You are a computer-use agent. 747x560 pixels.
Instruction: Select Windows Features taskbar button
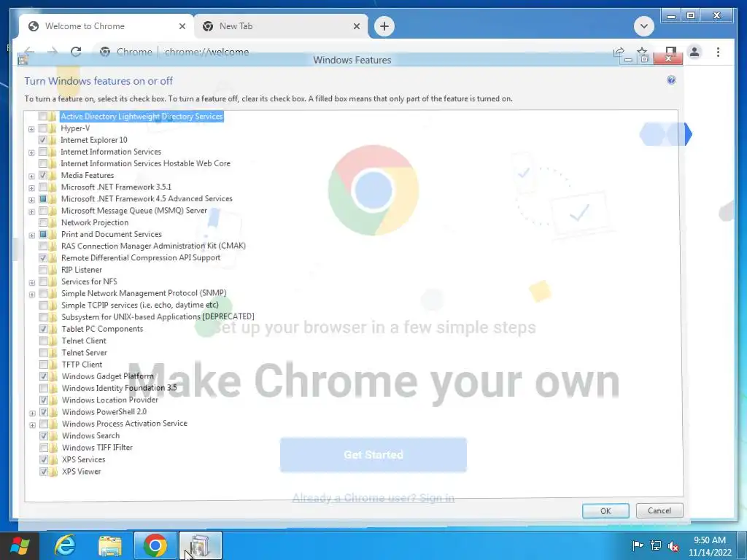point(201,545)
